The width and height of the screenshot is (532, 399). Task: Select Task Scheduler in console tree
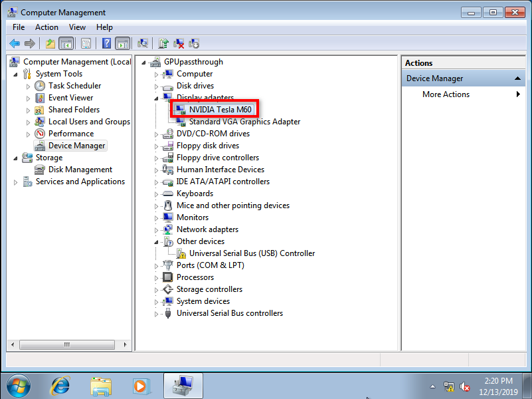pos(74,86)
